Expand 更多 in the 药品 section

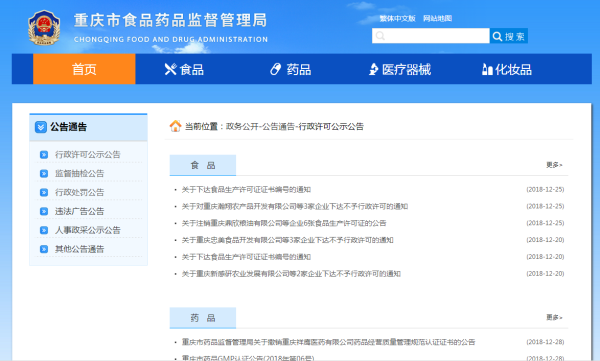click(554, 317)
